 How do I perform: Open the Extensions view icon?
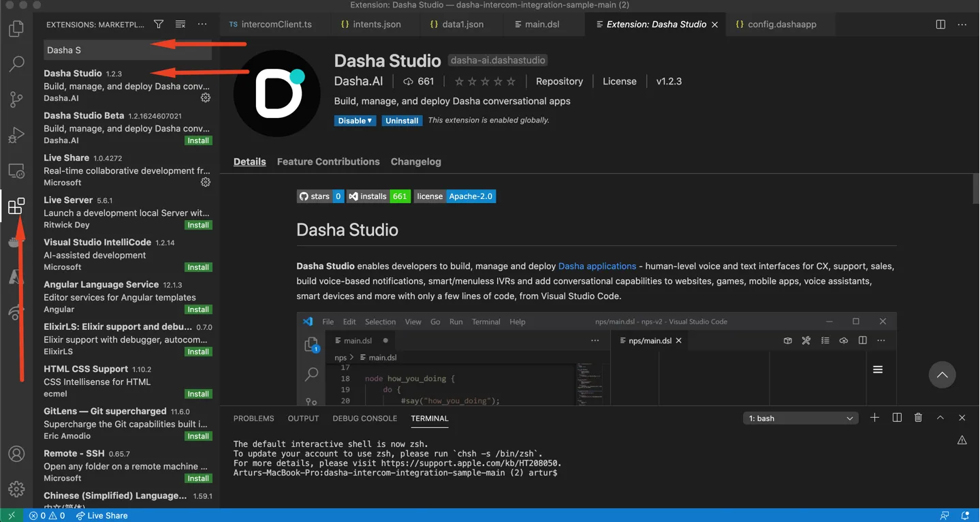pos(16,206)
